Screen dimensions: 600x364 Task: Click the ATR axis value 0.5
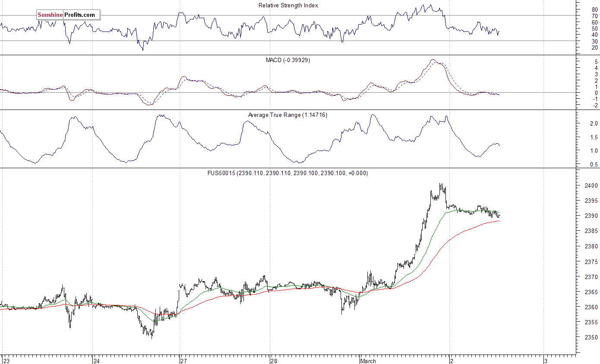click(594, 164)
